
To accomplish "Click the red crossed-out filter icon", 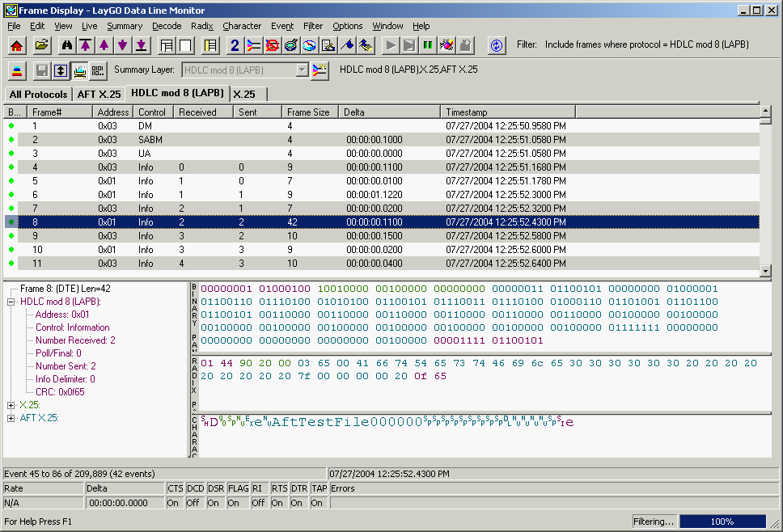I will (272, 45).
